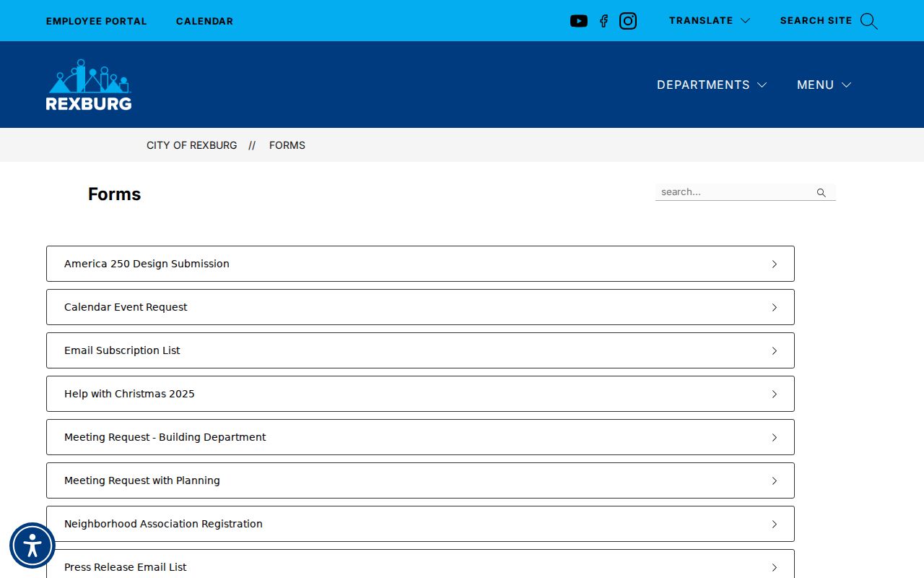
Task: Click the Calendar Event Request chevron arrow
Action: pyautogui.click(x=774, y=307)
